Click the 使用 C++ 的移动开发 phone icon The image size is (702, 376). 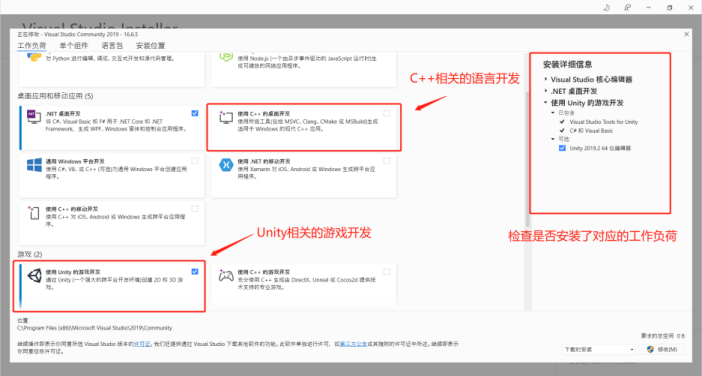pos(34,213)
